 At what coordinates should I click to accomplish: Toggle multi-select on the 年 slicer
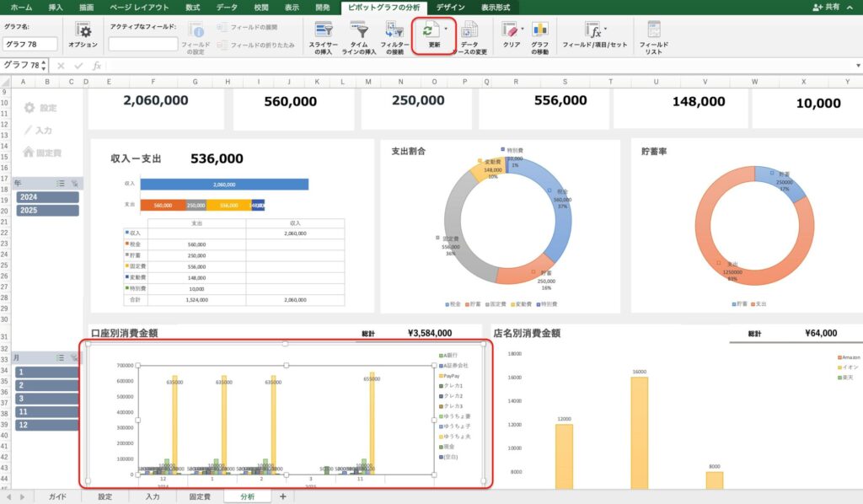pyautogui.click(x=61, y=182)
